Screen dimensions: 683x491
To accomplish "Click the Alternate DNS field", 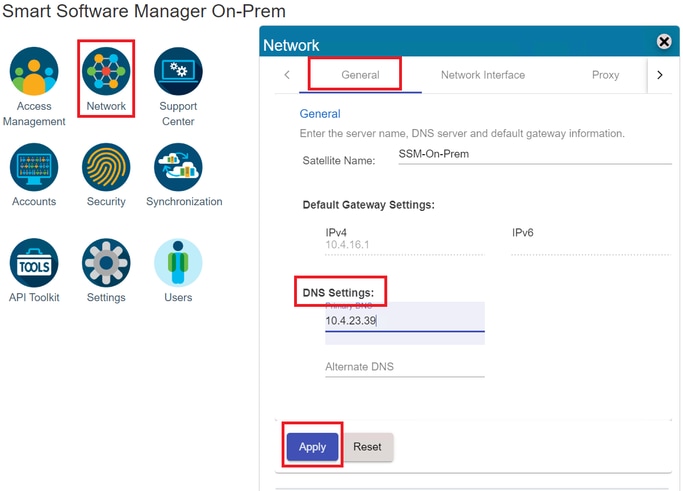I will click(405, 367).
